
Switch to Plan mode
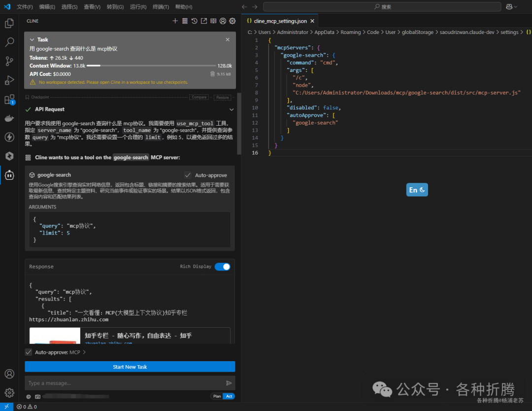pos(217,396)
